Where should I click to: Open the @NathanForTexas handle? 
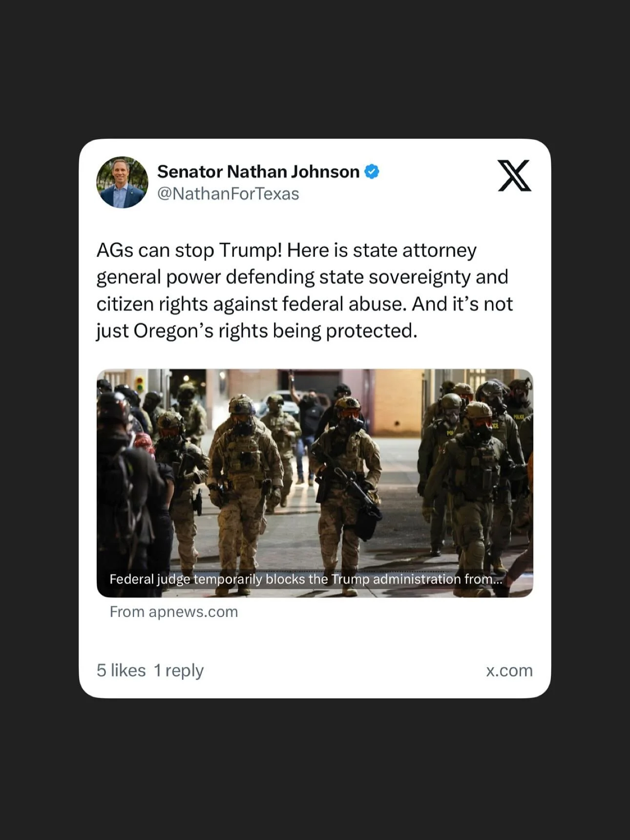tap(228, 194)
